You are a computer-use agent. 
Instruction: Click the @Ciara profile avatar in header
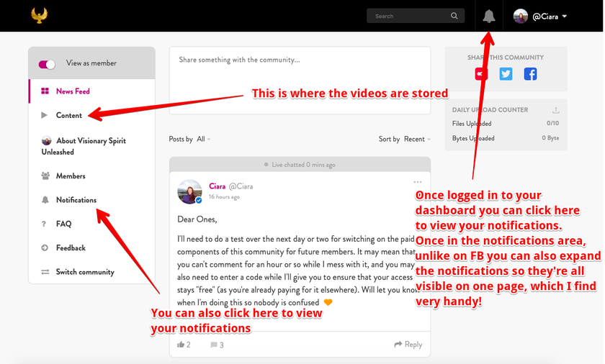tap(520, 16)
